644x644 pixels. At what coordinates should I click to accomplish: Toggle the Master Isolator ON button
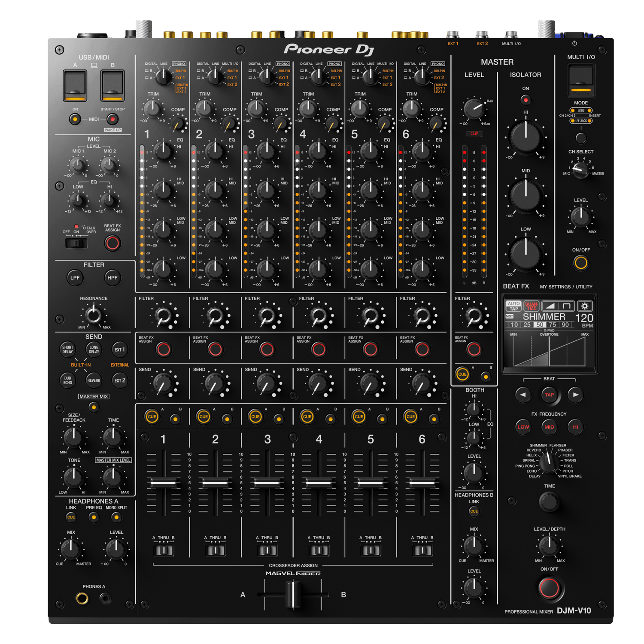(526, 100)
